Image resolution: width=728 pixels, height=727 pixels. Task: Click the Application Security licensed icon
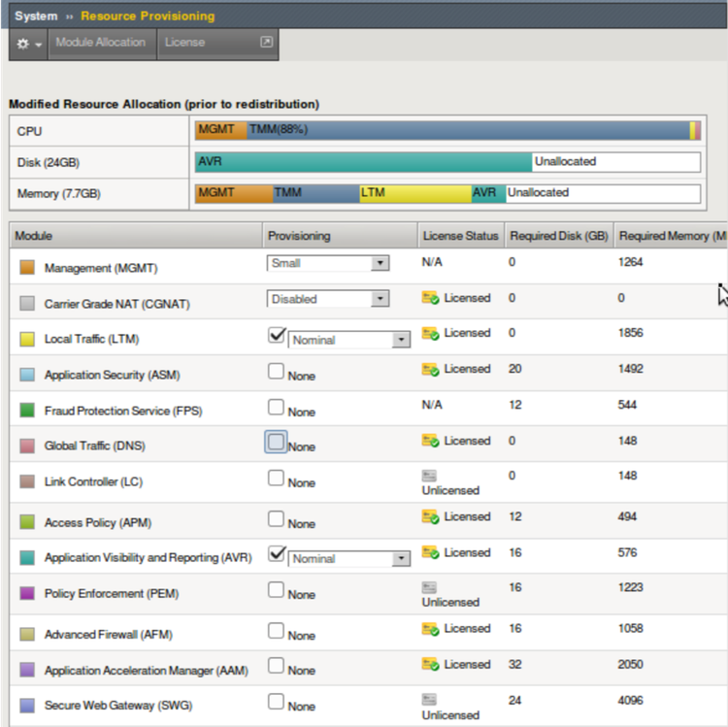430,369
